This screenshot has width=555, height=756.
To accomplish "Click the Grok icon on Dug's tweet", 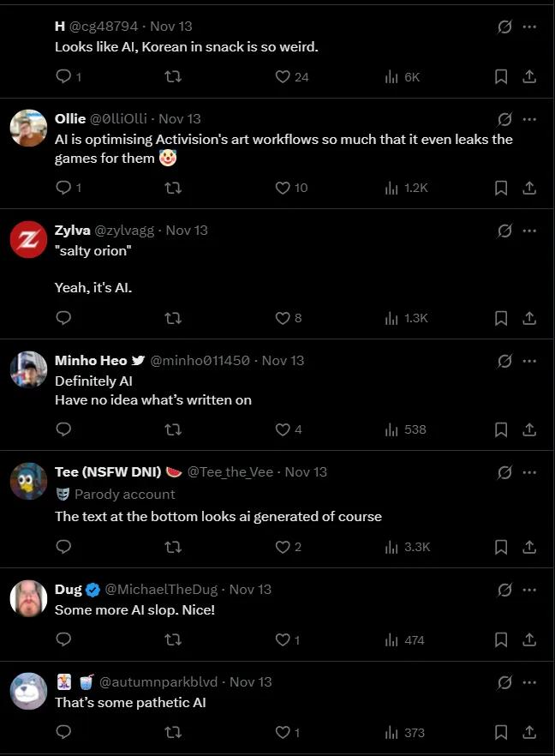I will 504,590.
